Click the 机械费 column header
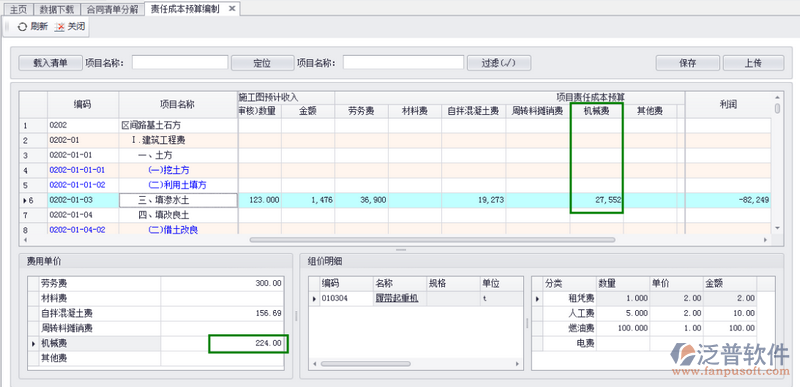800x387 pixels. click(596, 111)
